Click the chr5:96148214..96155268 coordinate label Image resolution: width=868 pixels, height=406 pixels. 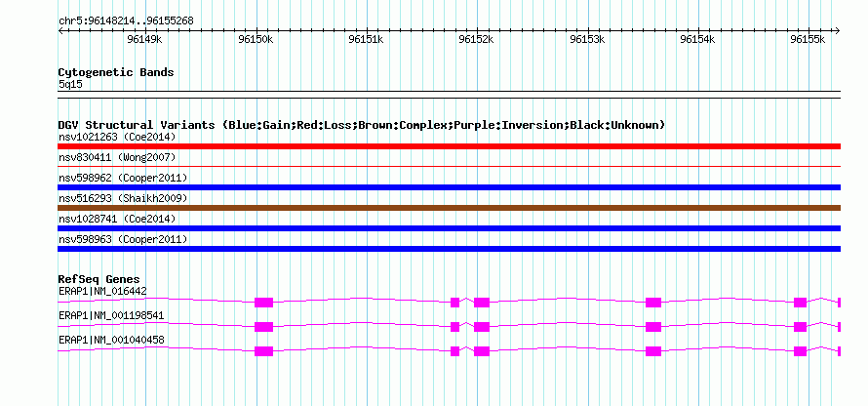pyautogui.click(x=126, y=21)
